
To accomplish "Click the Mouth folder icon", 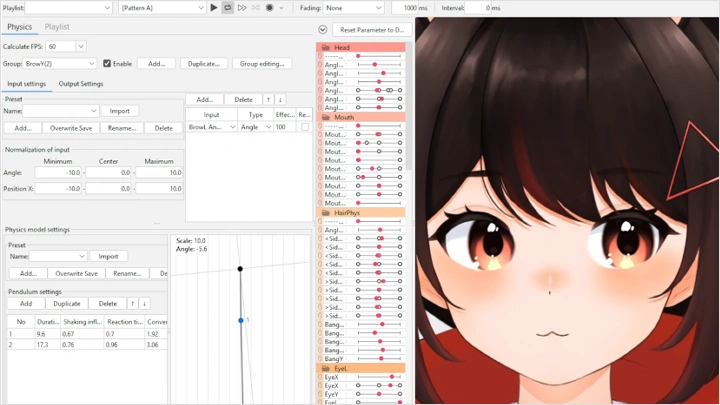I will coord(326,117).
